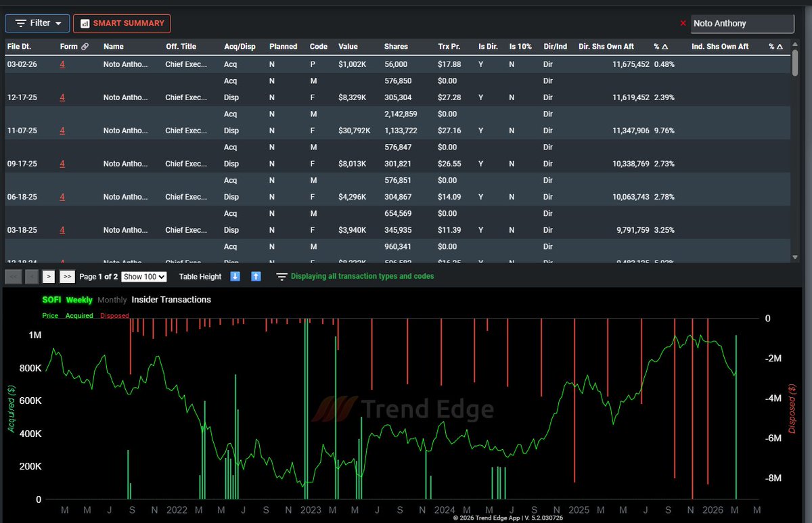Screen dimensions: 812x523
Task: Click the Noto Anthony search field
Action: pos(742,23)
